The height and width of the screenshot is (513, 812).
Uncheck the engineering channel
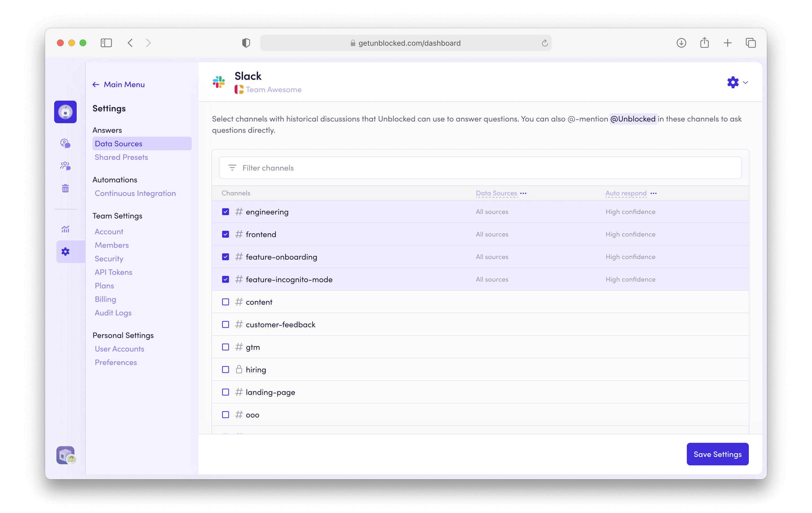pos(226,212)
